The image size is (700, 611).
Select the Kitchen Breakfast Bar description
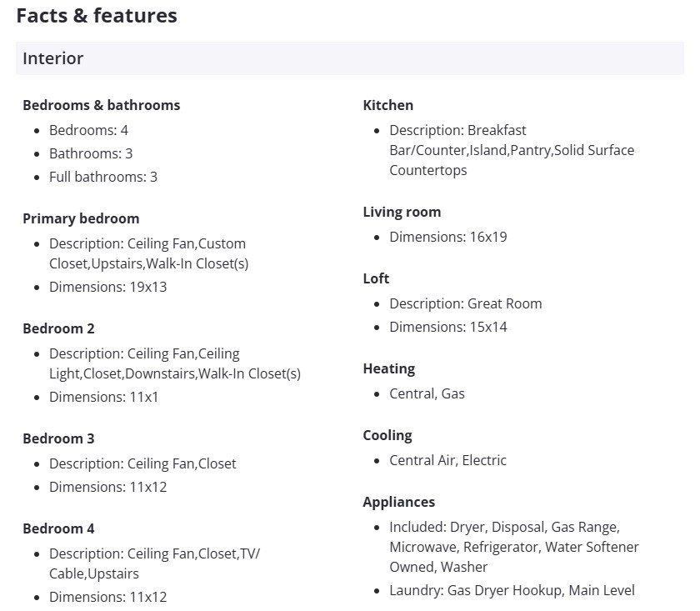click(511, 150)
